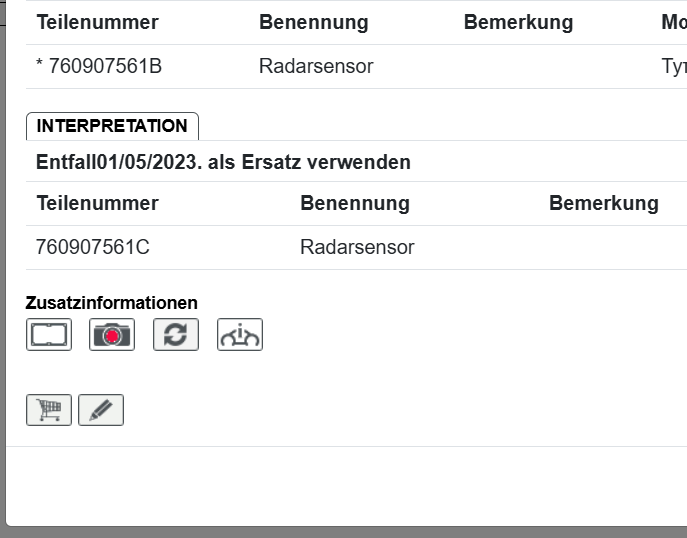
Task: Open the vehicle information icon
Action: (x=240, y=335)
